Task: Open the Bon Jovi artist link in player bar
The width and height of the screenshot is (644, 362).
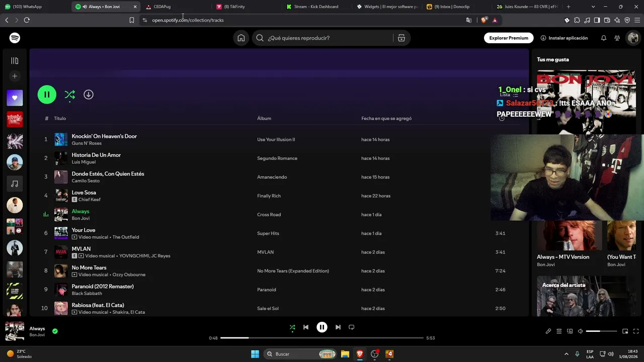Action: click(37, 335)
